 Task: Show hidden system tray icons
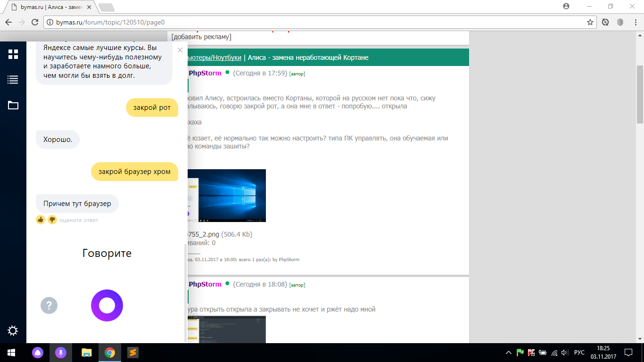click(509, 353)
